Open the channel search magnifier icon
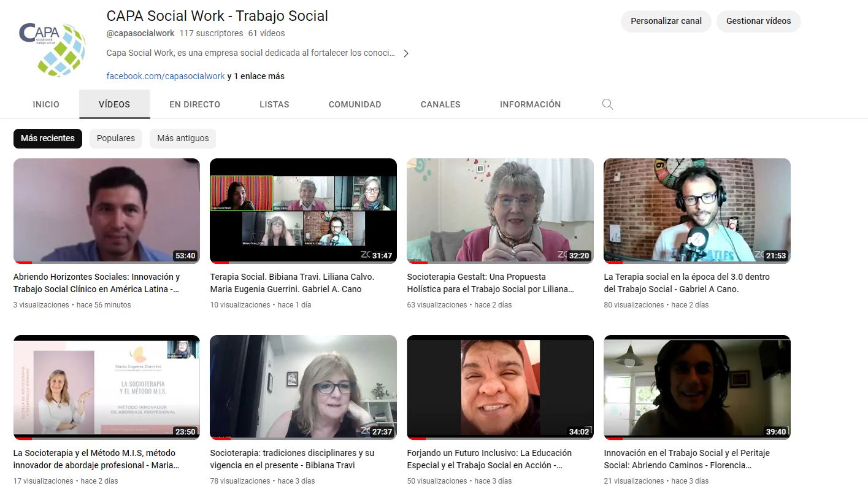Image resolution: width=868 pixels, height=502 pixels. (607, 104)
